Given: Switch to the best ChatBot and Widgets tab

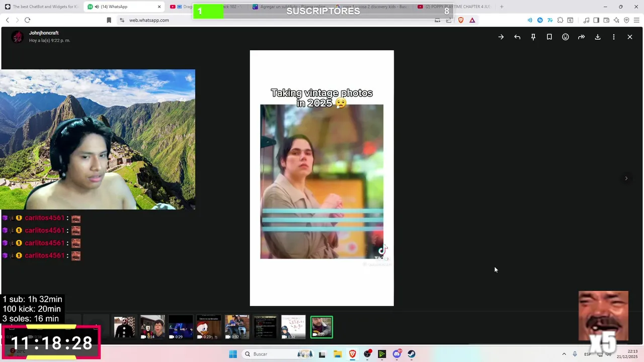Looking at the screenshot, I should pos(41,7).
